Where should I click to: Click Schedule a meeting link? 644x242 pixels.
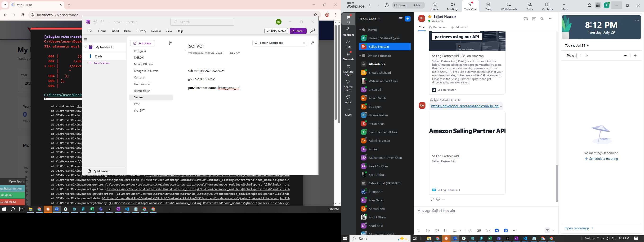point(601,159)
